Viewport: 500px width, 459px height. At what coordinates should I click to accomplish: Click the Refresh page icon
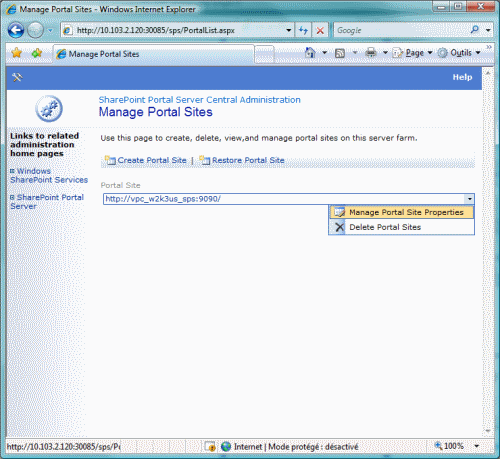[303, 30]
